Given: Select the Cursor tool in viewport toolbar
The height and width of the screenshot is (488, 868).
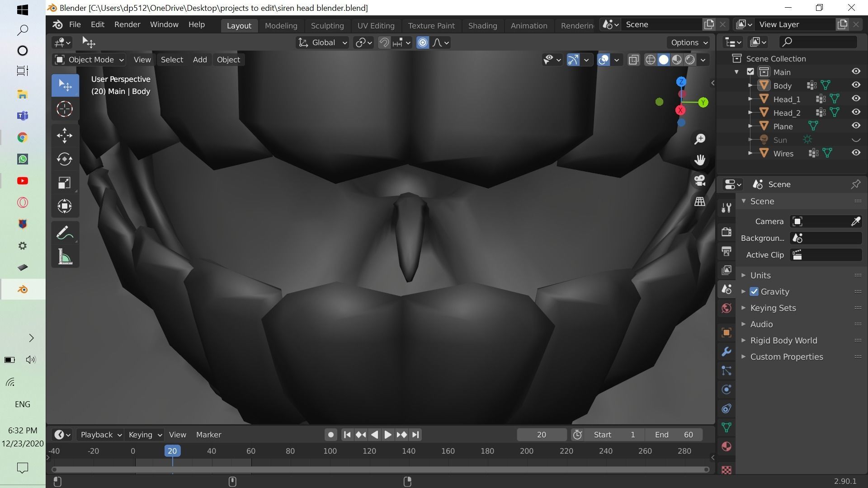Looking at the screenshot, I should click(65, 109).
